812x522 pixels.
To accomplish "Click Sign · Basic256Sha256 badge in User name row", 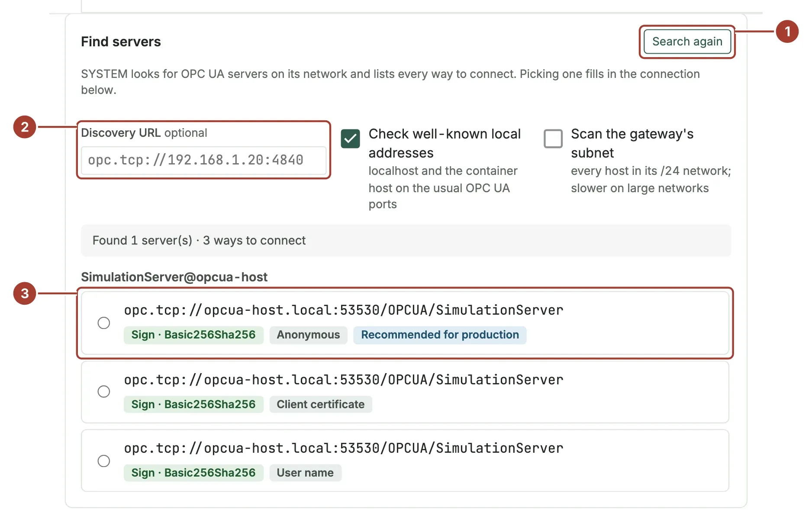I will (193, 473).
